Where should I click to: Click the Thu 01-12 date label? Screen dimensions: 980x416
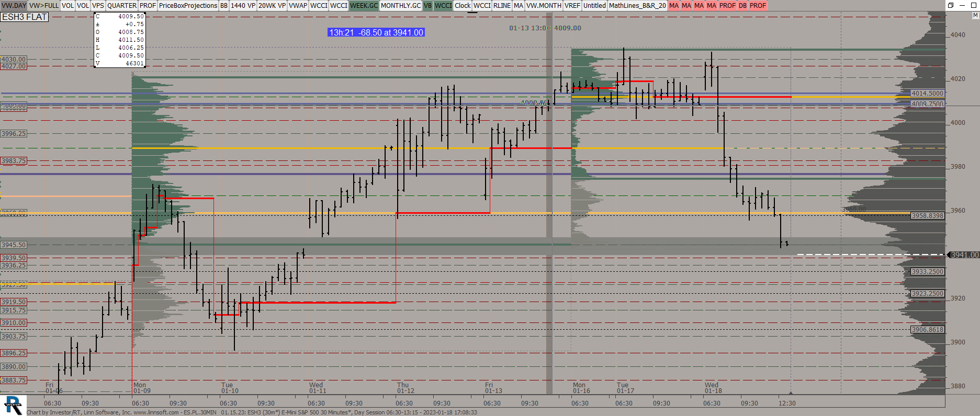pyautogui.click(x=405, y=388)
